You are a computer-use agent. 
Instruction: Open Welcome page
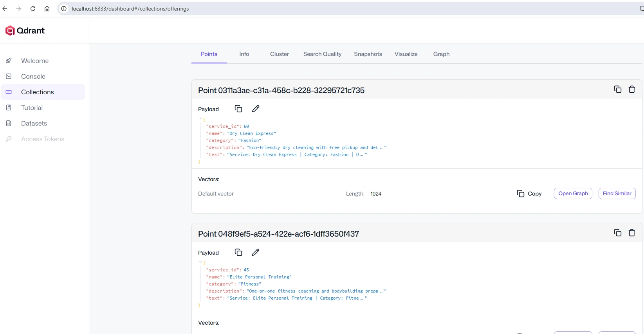(x=35, y=61)
